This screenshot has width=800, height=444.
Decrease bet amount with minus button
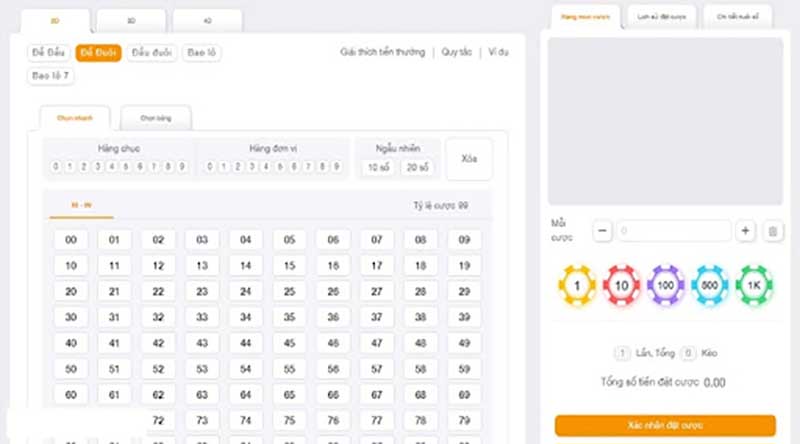pos(602,231)
